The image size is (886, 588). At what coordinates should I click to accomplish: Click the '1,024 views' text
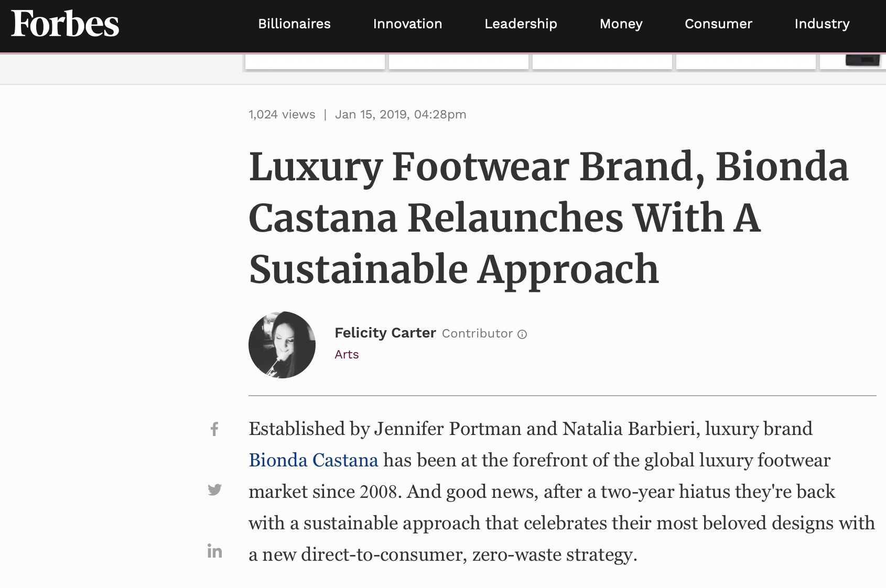point(282,115)
